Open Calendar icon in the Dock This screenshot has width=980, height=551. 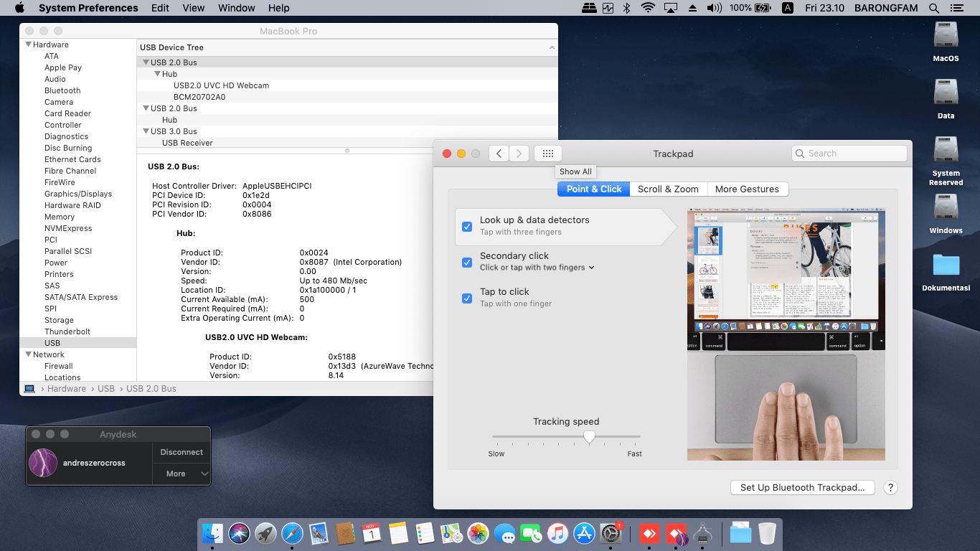[x=372, y=533]
